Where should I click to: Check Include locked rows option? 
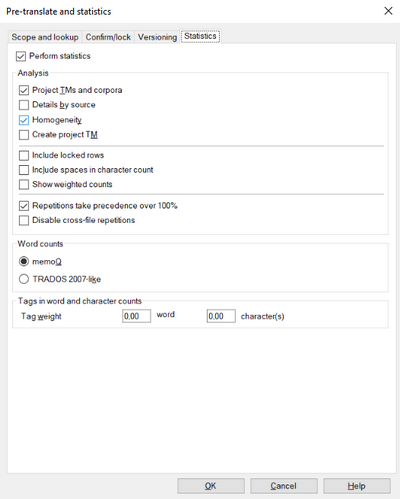[24, 155]
